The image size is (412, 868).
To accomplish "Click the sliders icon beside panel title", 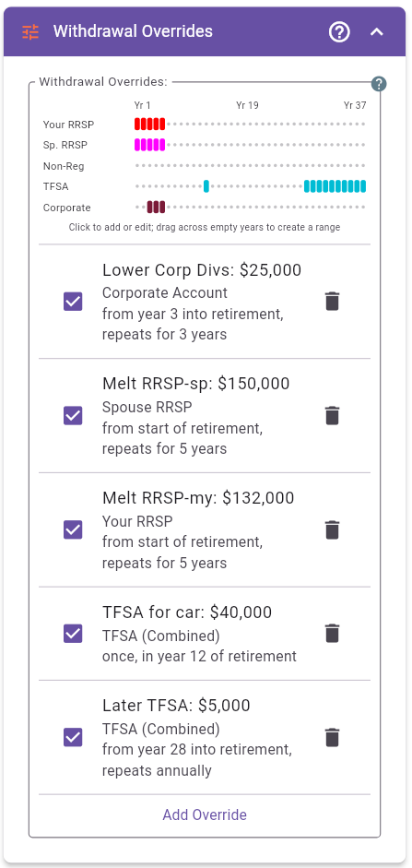I will click(30, 32).
